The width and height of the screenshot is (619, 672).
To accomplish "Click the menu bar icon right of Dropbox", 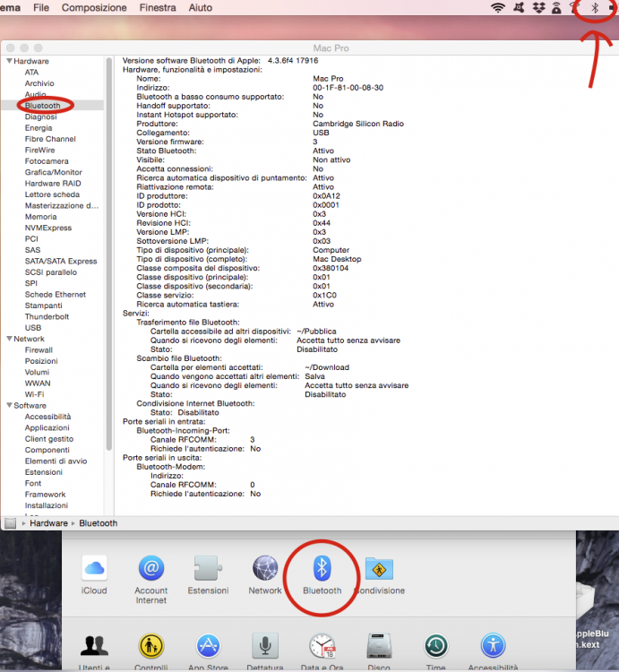I will pyautogui.click(x=556, y=8).
